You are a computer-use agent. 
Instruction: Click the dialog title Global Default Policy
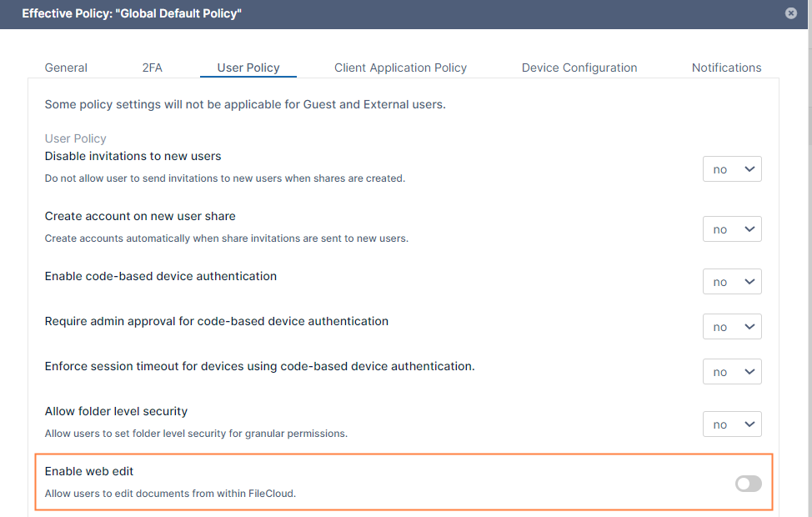(132, 14)
